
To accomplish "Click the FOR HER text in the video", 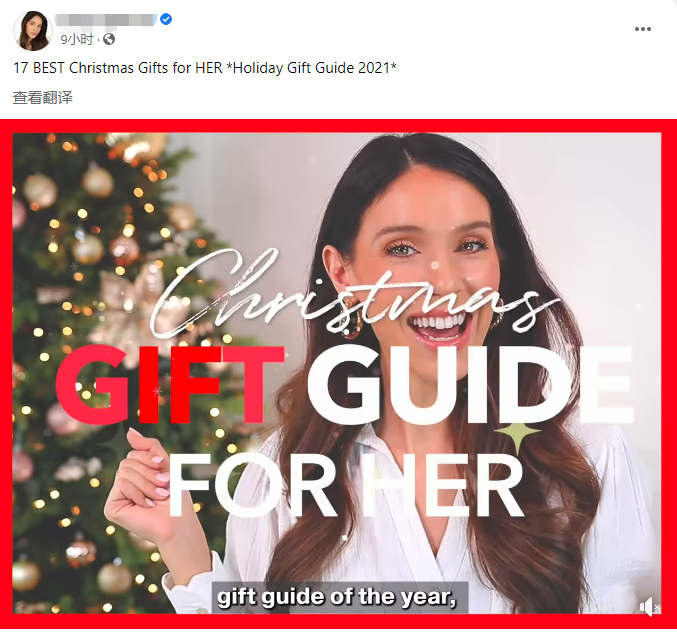I will 347,486.
